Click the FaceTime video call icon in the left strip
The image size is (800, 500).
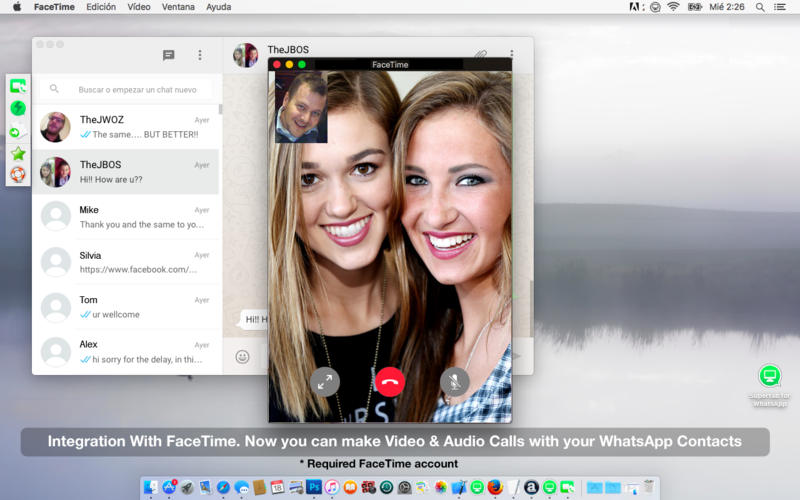tap(18, 86)
